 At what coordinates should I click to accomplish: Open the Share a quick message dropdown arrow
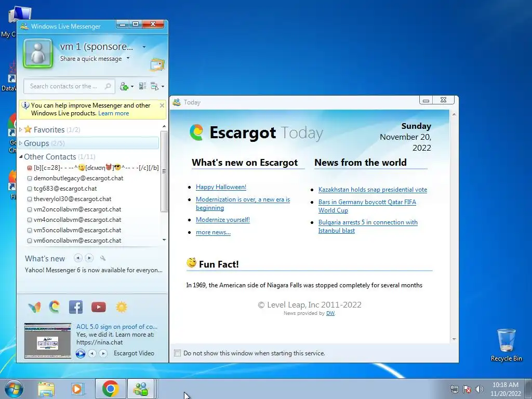[128, 58]
